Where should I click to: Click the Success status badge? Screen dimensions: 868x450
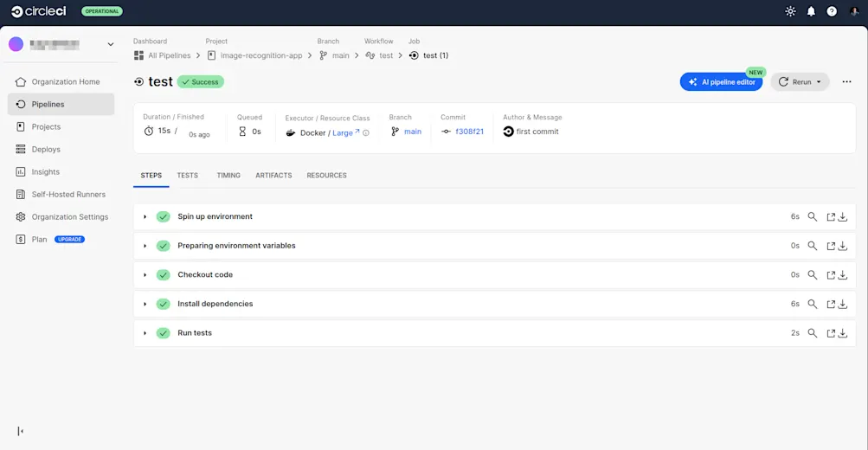click(x=201, y=82)
